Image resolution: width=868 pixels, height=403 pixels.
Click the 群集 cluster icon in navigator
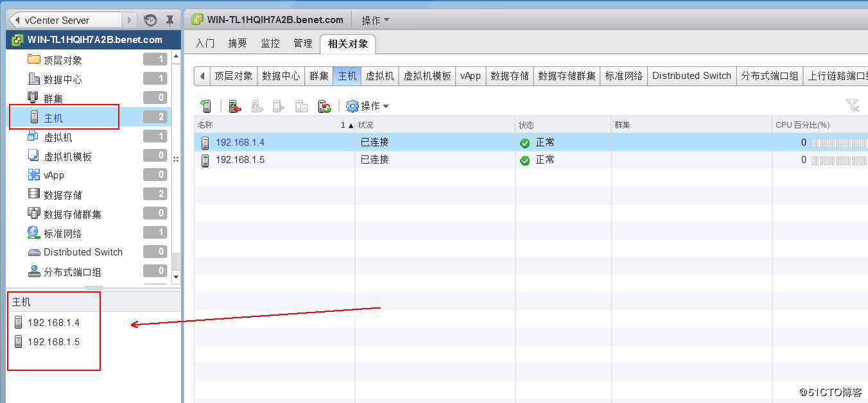pos(34,98)
